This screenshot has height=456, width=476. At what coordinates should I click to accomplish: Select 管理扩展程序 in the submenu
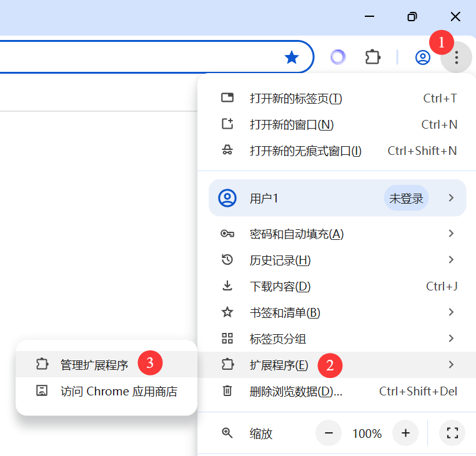click(x=94, y=365)
